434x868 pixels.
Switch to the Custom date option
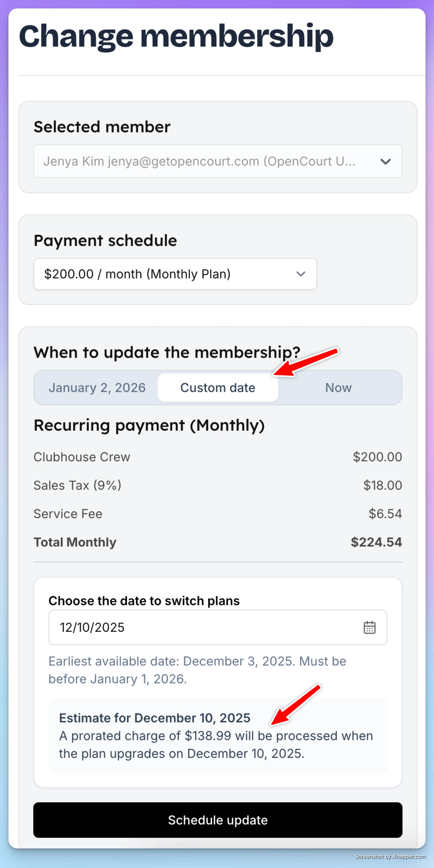218,388
